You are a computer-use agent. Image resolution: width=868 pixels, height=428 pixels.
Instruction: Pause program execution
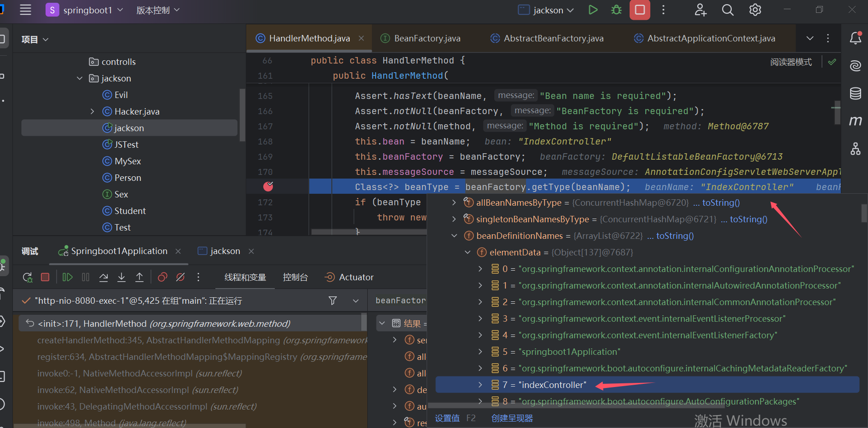(x=86, y=277)
